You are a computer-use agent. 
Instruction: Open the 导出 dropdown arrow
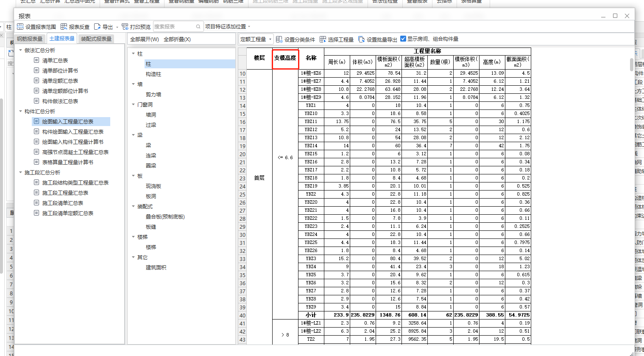(x=117, y=27)
